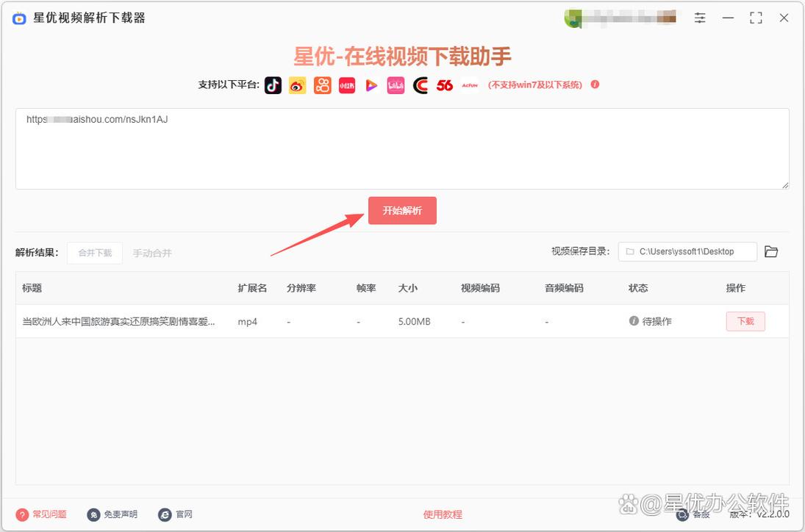Viewport: 805px width, 532px height.
Task: Click the 视频编码 column header
Action: click(x=480, y=288)
